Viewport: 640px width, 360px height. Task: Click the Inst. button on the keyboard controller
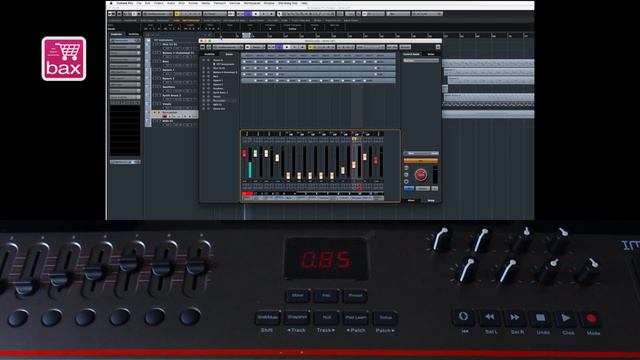326,296
